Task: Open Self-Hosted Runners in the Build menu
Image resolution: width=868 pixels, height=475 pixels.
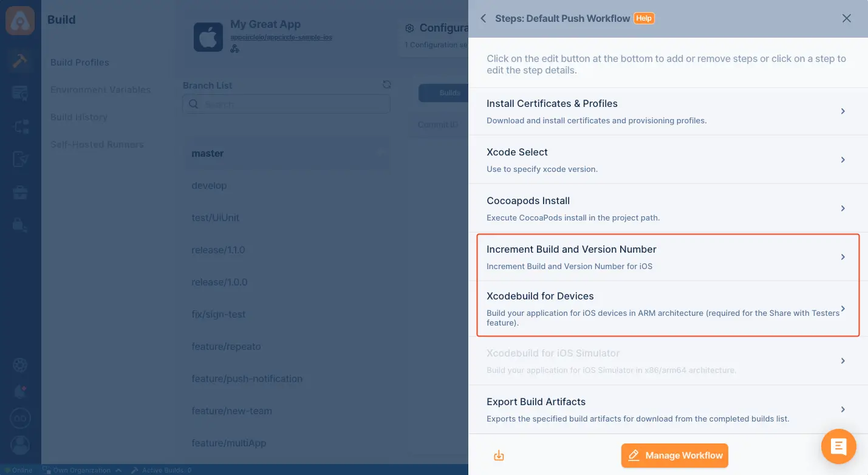Action: [x=97, y=145]
